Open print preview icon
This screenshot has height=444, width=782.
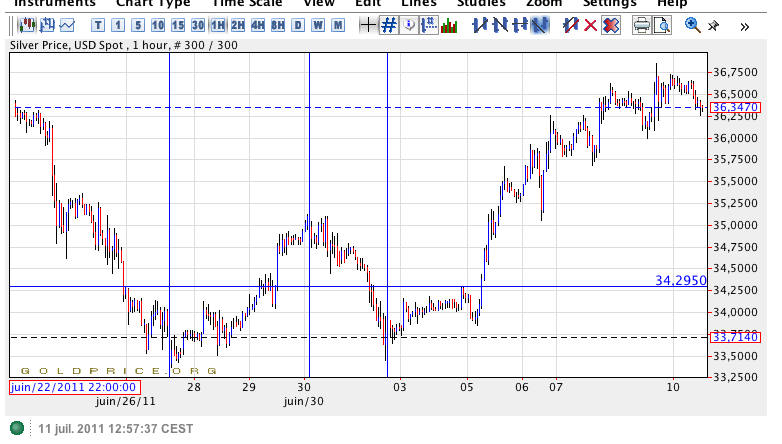[x=661, y=25]
